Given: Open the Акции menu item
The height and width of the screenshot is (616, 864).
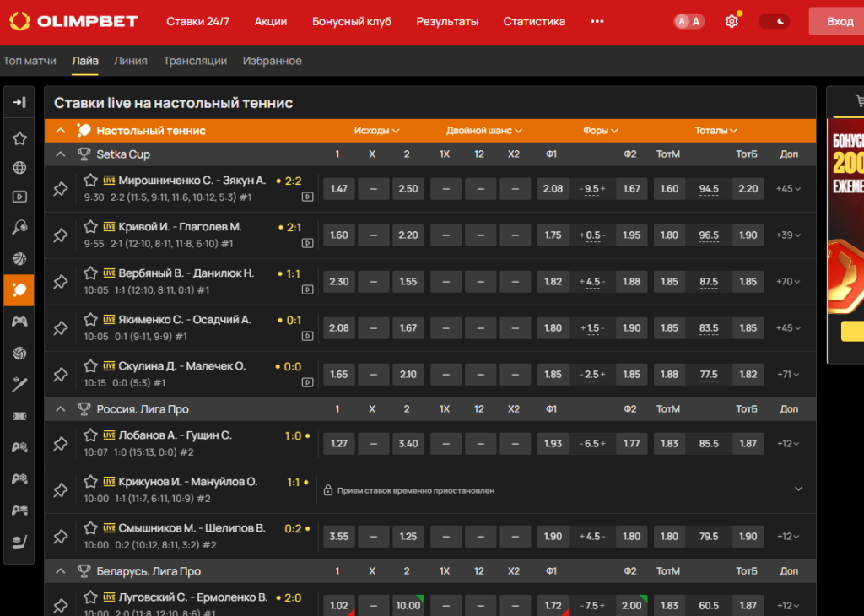Looking at the screenshot, I should click(271, 21).
